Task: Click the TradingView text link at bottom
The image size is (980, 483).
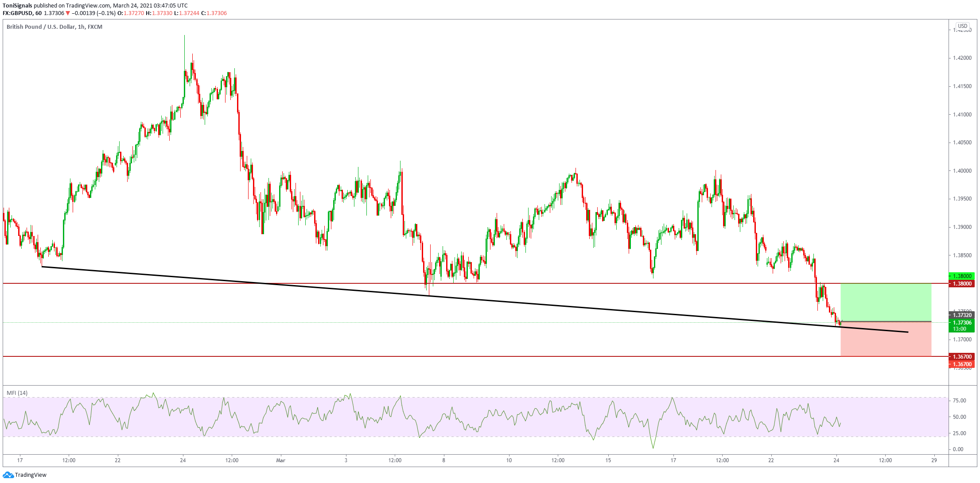Action: [31, 475]
